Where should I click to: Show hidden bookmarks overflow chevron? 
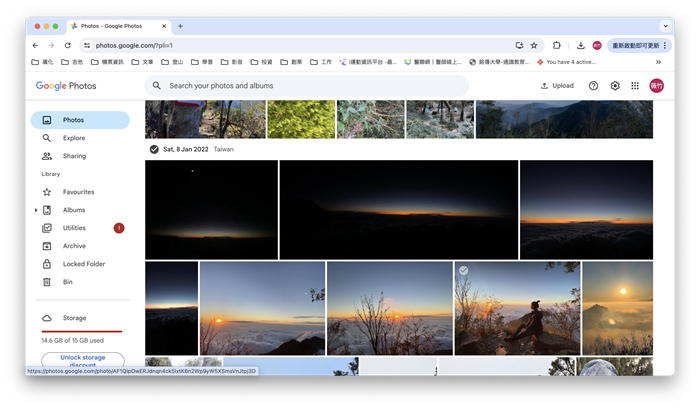[656, 62]
